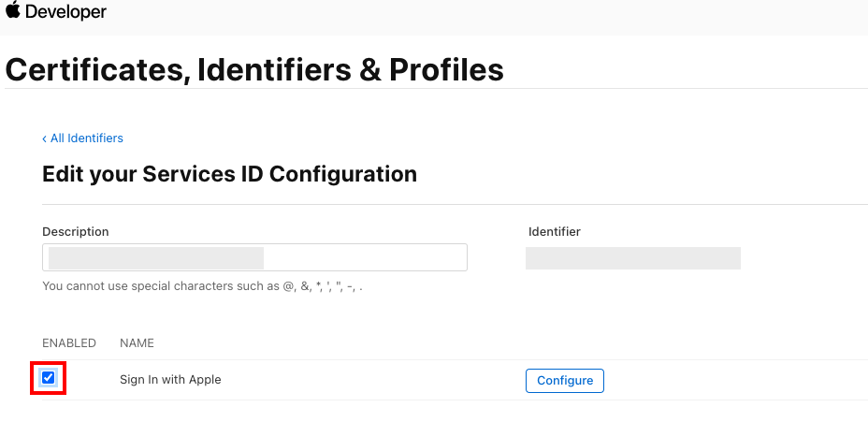Click the redacted Identifier value
The image size is (868, 422).
click(x=632, y=258)
